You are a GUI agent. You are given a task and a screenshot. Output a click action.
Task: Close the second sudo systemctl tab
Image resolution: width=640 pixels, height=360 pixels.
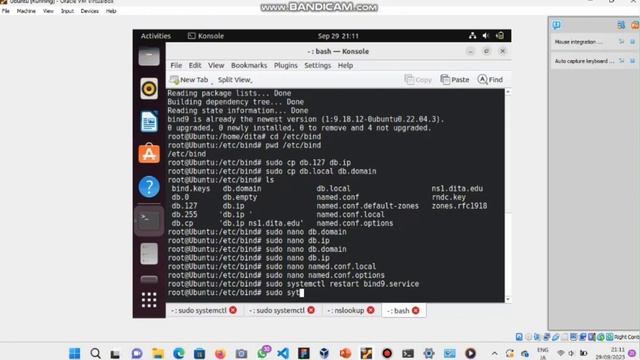[311, 310]
